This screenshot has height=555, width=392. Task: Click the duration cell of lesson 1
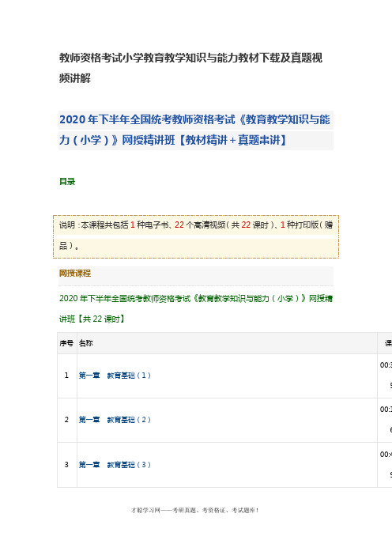pos(385,376)
